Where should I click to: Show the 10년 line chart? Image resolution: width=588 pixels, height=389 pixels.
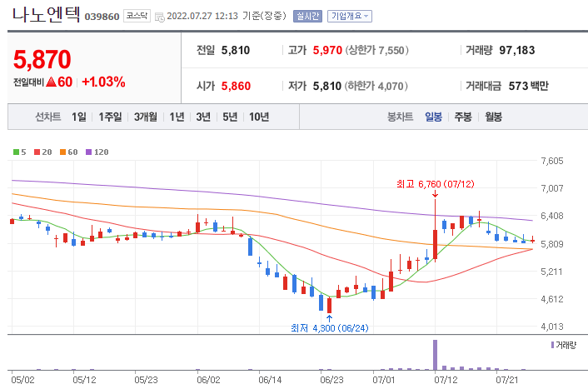point(259,117)
